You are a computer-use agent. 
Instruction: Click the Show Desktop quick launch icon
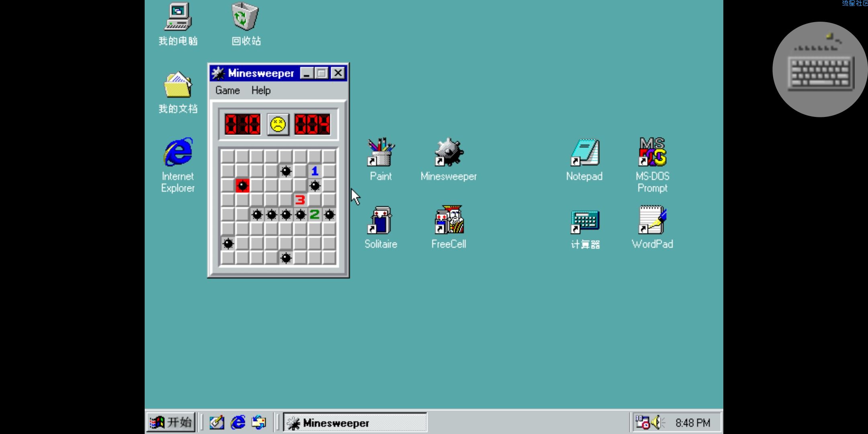pyautogui.click(x=217, y=422)
